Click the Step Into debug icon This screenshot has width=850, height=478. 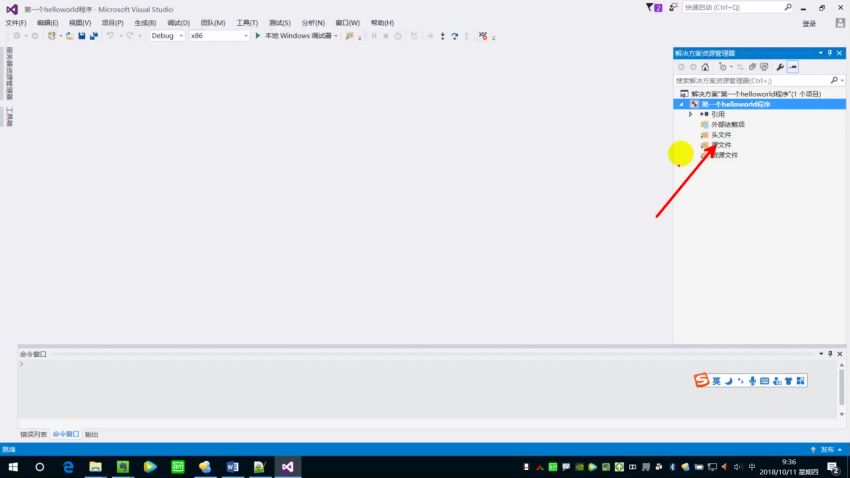coord(442,36)
